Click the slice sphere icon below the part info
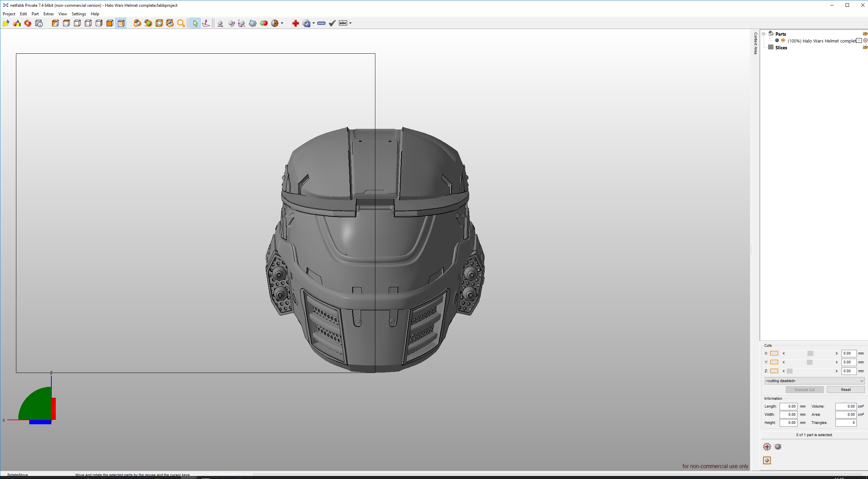Viewport: 868px width, 479px height. pos(778,447)
